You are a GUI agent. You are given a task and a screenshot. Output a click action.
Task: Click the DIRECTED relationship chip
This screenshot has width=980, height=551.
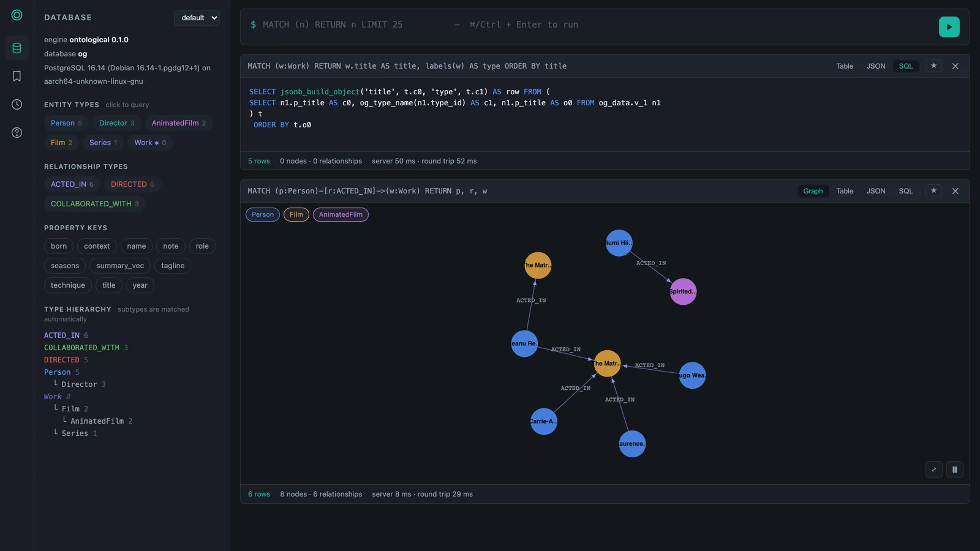pos(132,184)
